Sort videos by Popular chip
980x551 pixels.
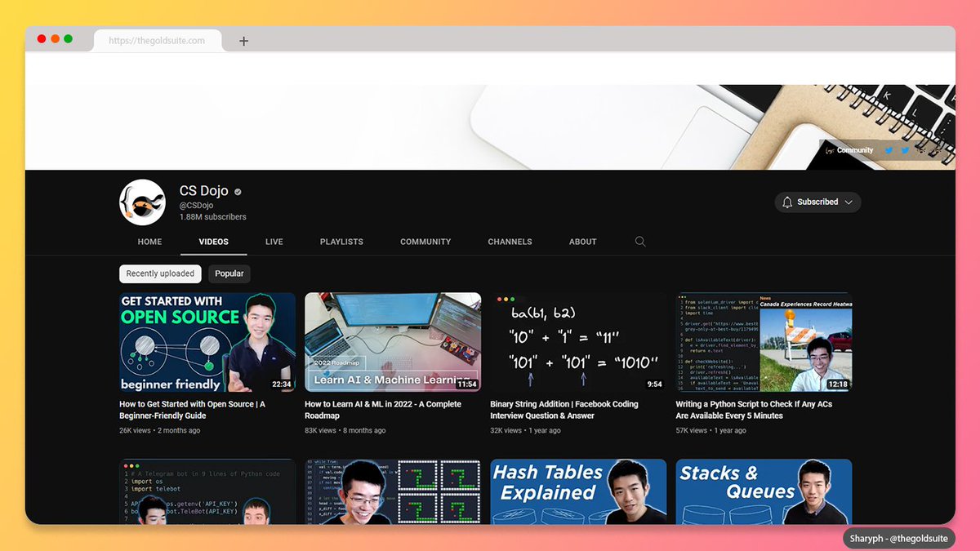(229, 273)
